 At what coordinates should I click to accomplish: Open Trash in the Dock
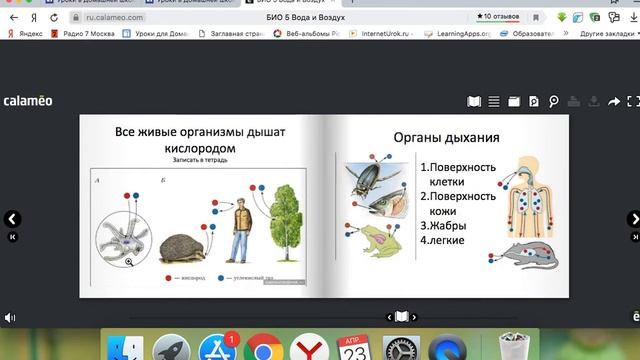(x=514, y=348)
